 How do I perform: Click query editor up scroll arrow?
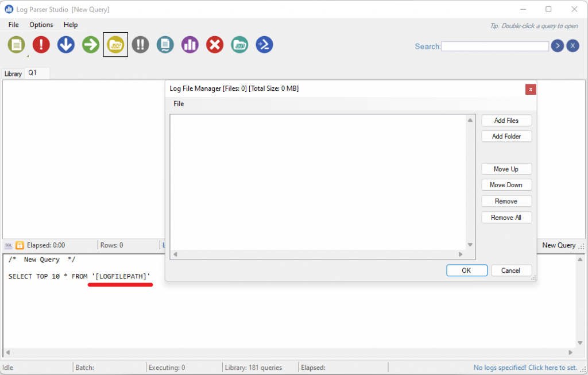point(580,260)
